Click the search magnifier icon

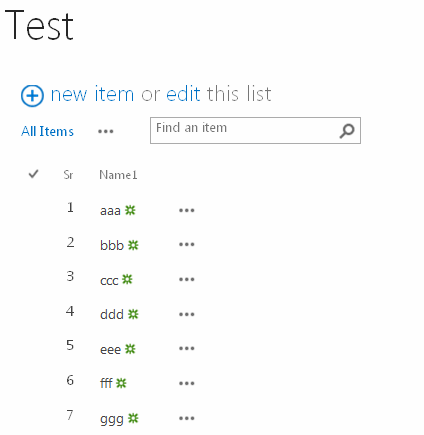[347, 131]
